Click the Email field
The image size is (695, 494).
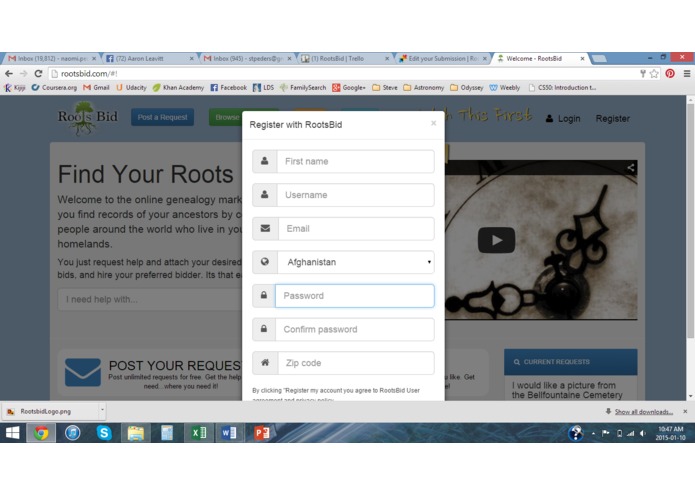pyautogui.click(x=356, y=229)
